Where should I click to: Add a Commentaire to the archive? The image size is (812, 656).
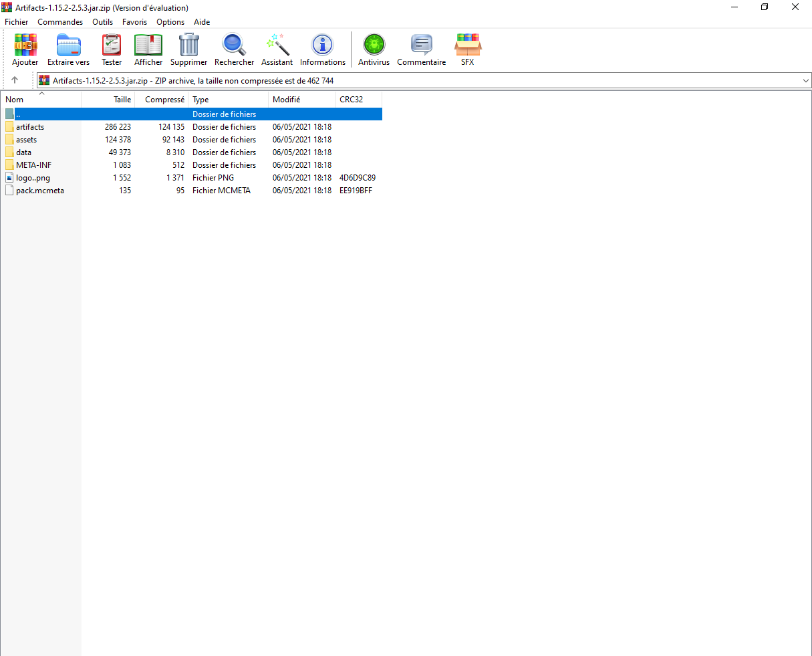[421, 45]
